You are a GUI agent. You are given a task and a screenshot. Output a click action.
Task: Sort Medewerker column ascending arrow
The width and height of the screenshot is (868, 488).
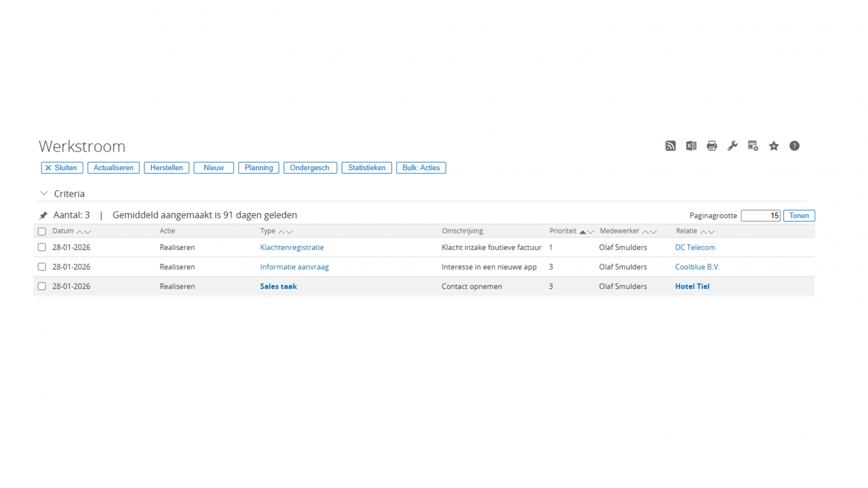coord(645,232)
